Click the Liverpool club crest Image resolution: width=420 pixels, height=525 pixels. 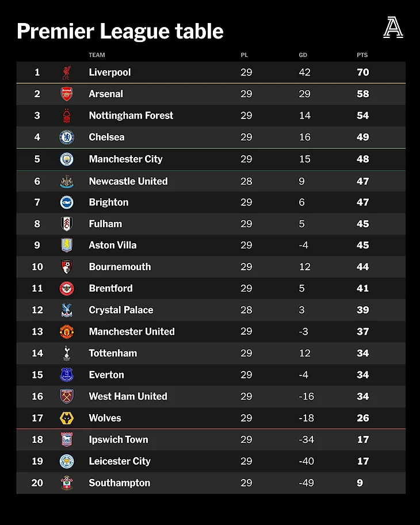coord(67,72)
